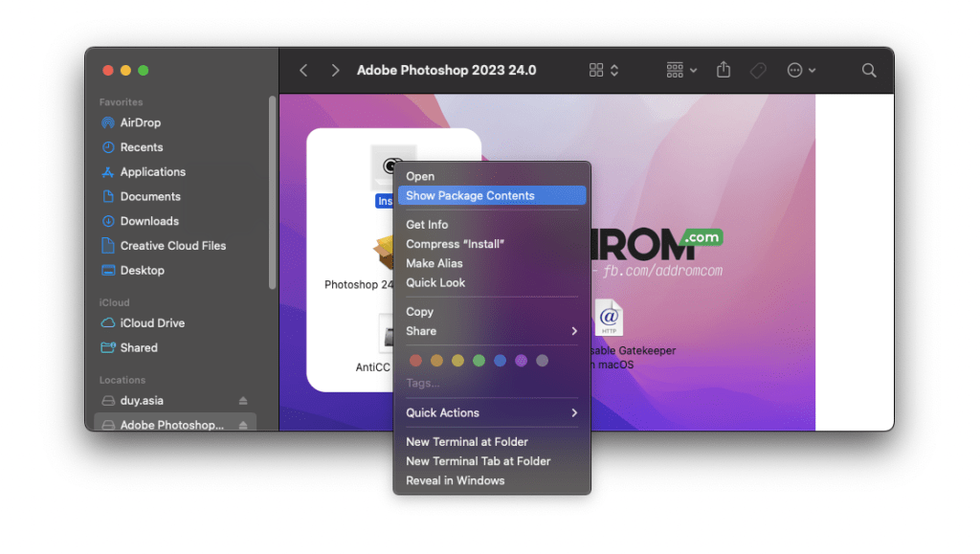Apply the orange tag color
This screenshot has width=980, height=554.
[x=436, y=361]
